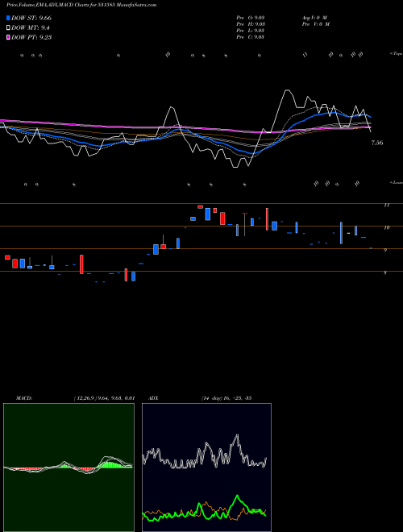This screenshot has width=403, height=532.
Task: Click the 'Pre C: 9.03' close value
Action: coord(251,37)
